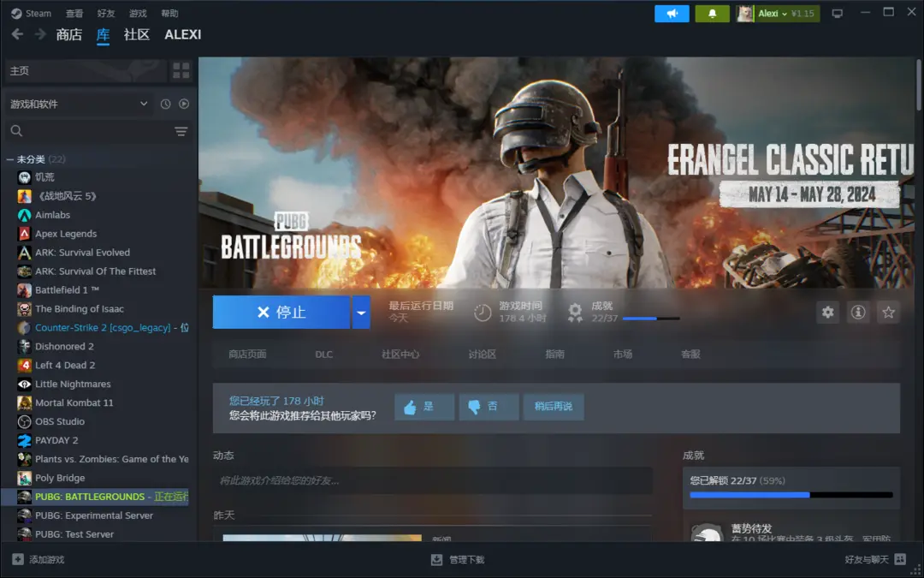The image size is (924, 578).
Task: Open advanced filter options icon beside search
Action: 181,131
